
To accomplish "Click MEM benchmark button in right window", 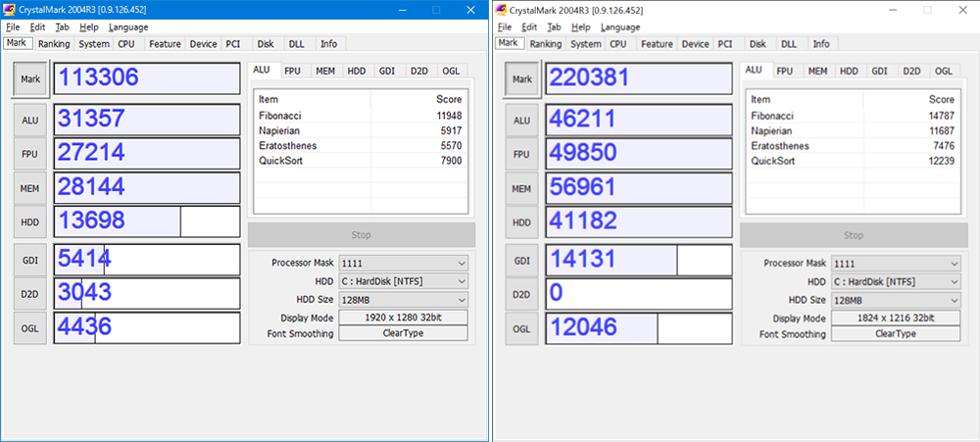I will (x=522, y=188).
